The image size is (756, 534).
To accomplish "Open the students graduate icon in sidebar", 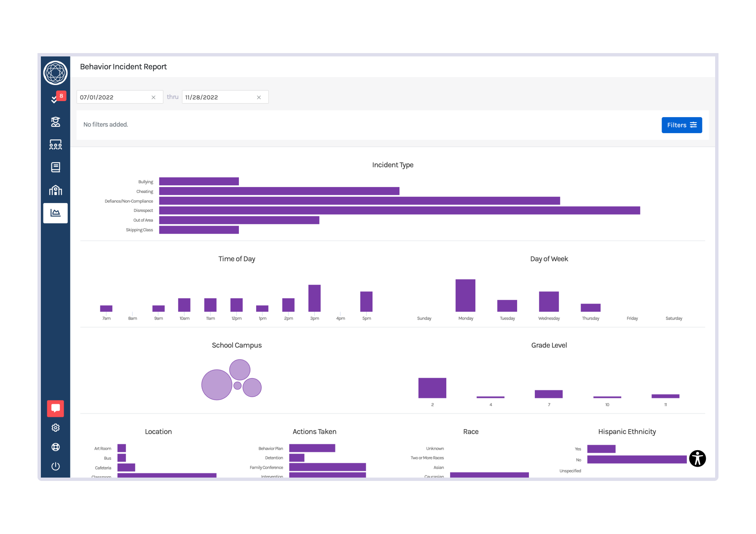I will [55, 122].
